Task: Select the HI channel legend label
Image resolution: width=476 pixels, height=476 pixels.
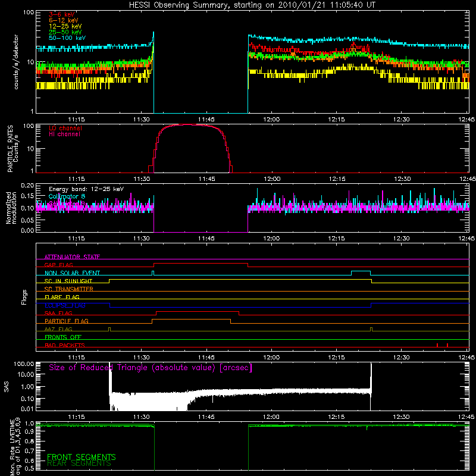Action: 64,134
